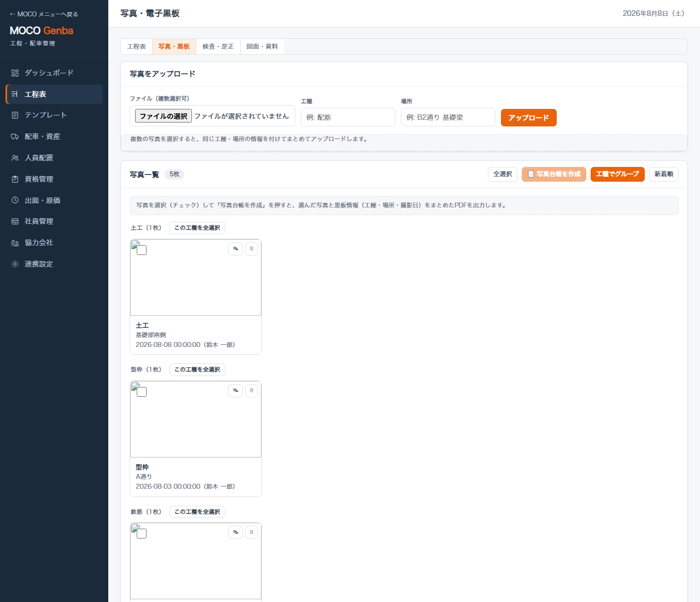Click the 写真・電子黒板 page title
This screenshot has width=700, height=602.
[150, 13]
